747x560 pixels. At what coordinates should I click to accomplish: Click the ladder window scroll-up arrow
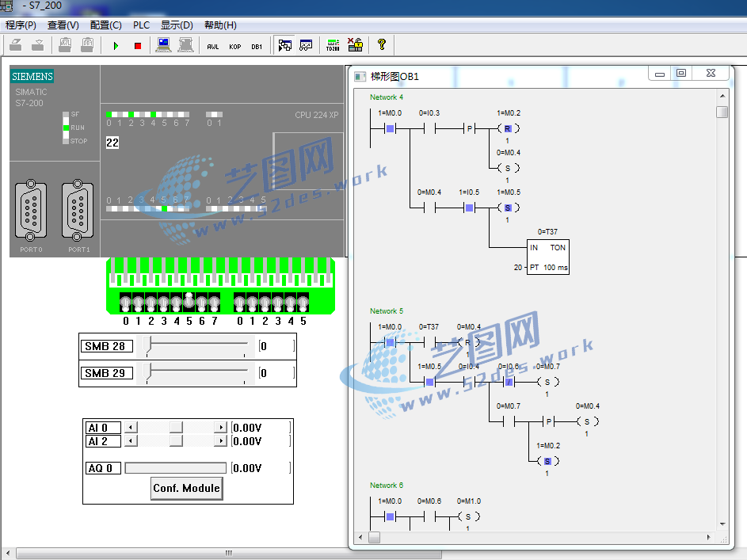[x=722, y=96]
